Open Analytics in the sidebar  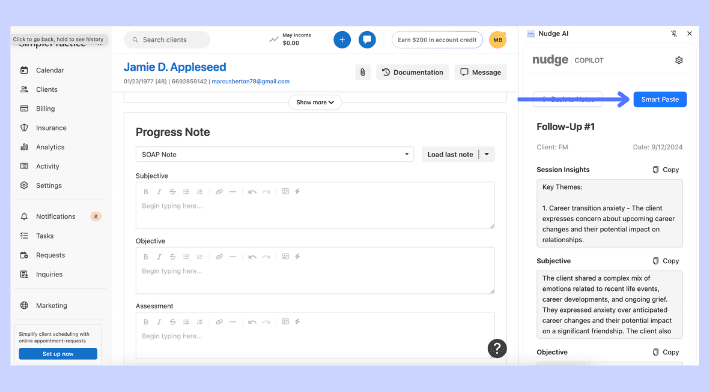pos(50,147)
